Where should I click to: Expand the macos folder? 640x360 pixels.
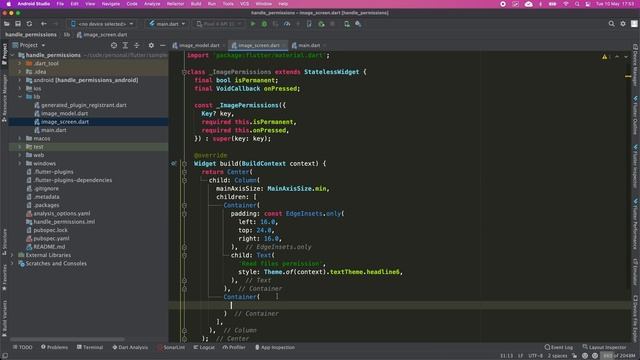click(20, 138)
